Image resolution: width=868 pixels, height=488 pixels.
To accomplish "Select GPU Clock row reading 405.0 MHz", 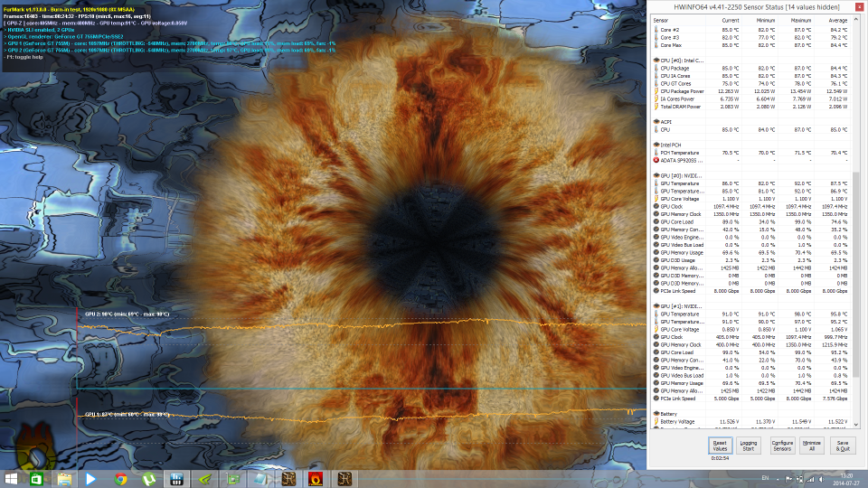I will tap(750, 337).
